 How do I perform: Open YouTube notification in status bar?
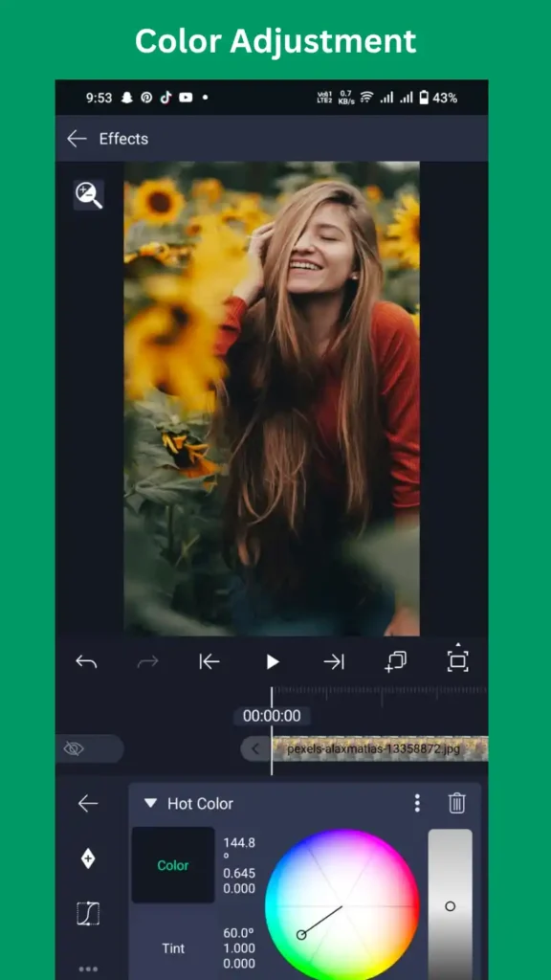click(186, 98)
